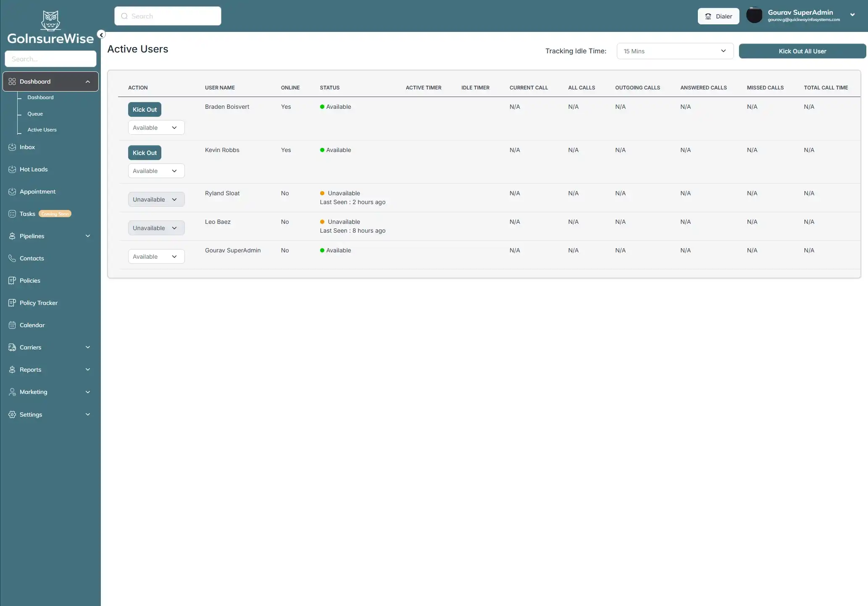Select the 'Ryland Sloat' user name cell
Screen dimensions: 868x606
click(x=222, y=193)
